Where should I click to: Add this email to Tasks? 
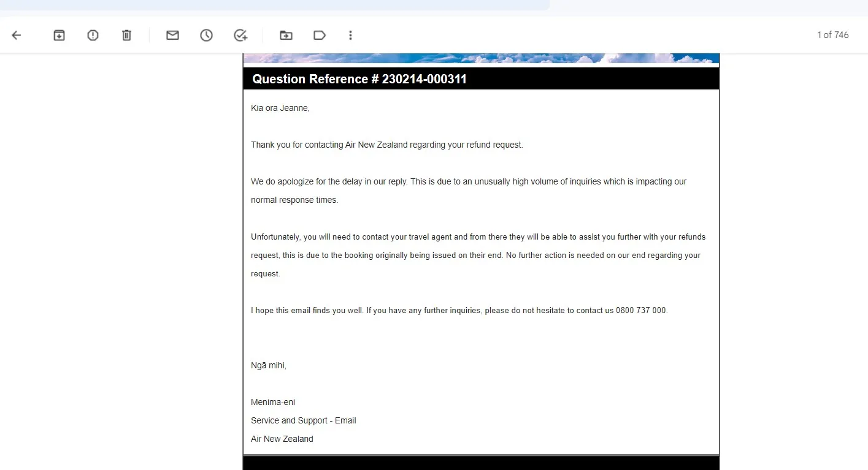point(240,36)
